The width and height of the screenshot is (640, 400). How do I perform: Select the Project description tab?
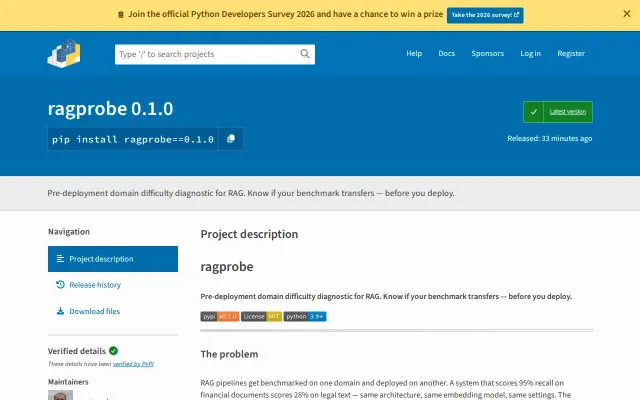(113, 259)
